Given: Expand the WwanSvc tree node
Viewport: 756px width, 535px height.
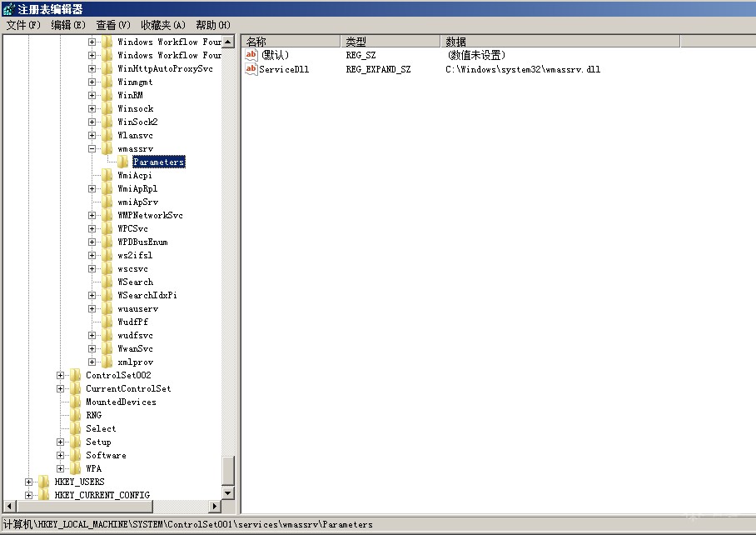Looking at the screenshot, I should tap(92, 348).
